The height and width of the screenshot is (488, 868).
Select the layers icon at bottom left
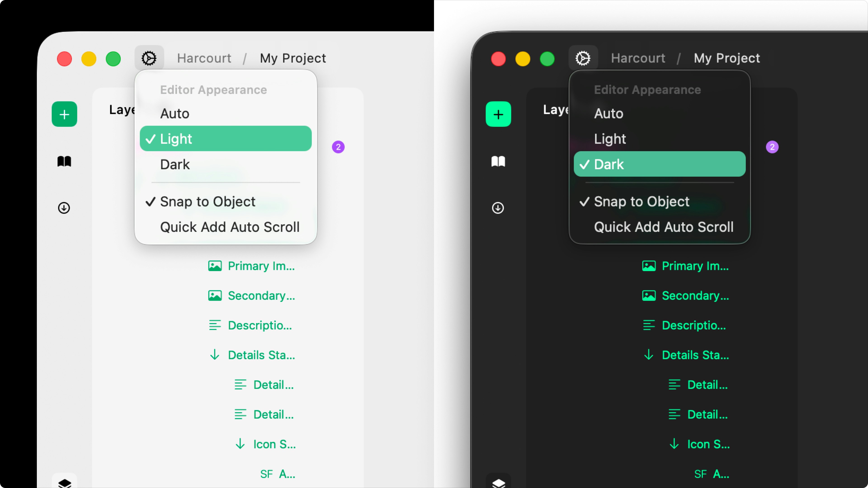tap(64, 483)
